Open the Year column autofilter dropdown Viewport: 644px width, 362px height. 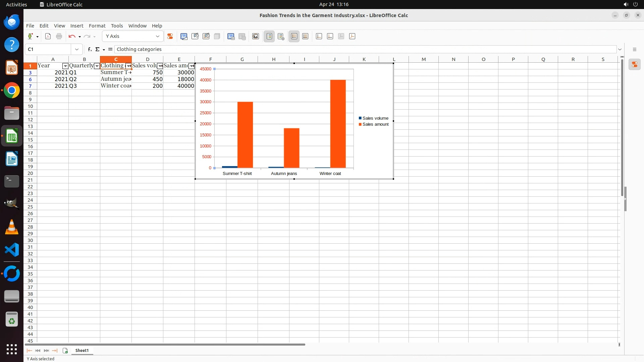coord(65,66)
